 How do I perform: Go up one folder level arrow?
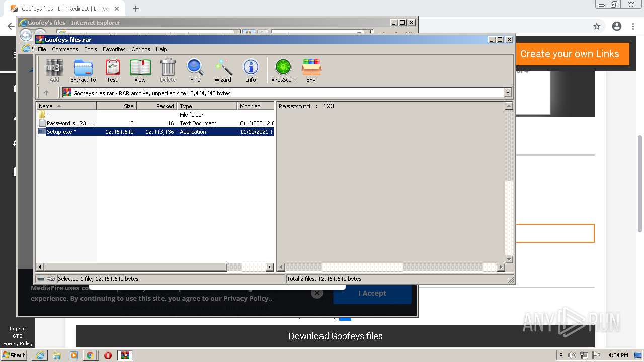[x=46, y=93]
